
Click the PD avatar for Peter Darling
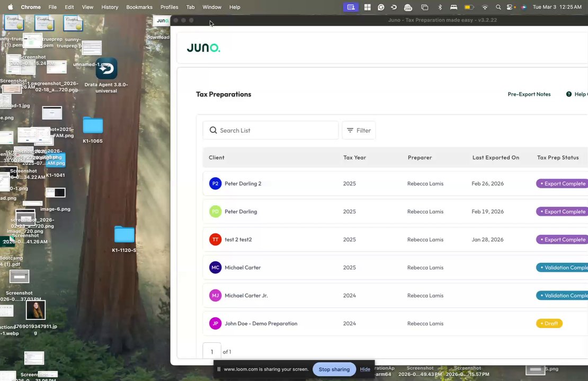215,212
